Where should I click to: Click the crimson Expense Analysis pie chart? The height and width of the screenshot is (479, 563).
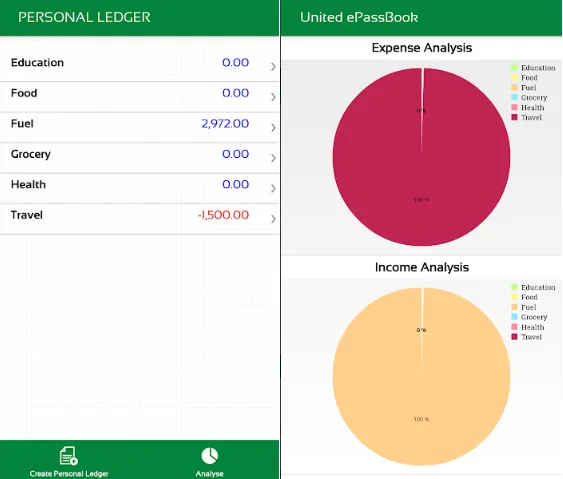pyautogui.click(x=422, y=157)
